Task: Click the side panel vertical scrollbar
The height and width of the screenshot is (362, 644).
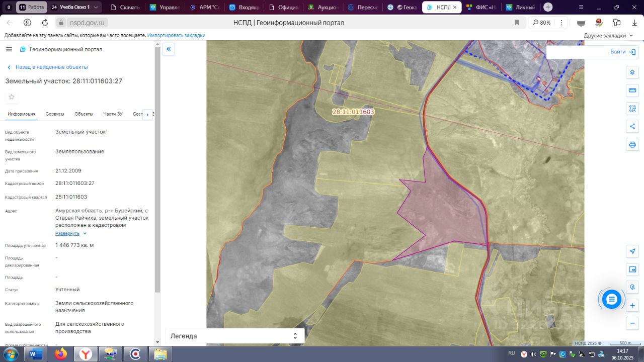Action: [157, 168]
